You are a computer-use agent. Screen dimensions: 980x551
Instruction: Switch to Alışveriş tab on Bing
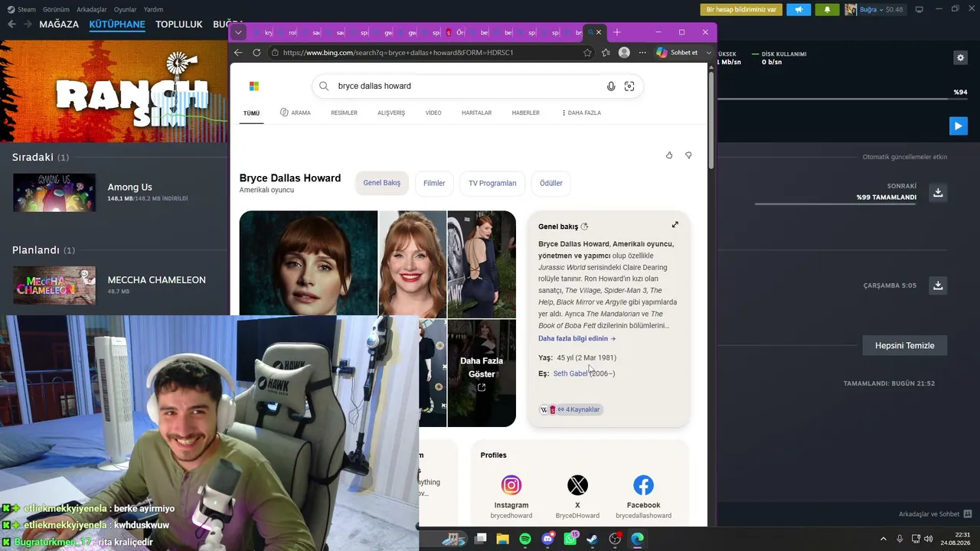click(x=391, y=113)
